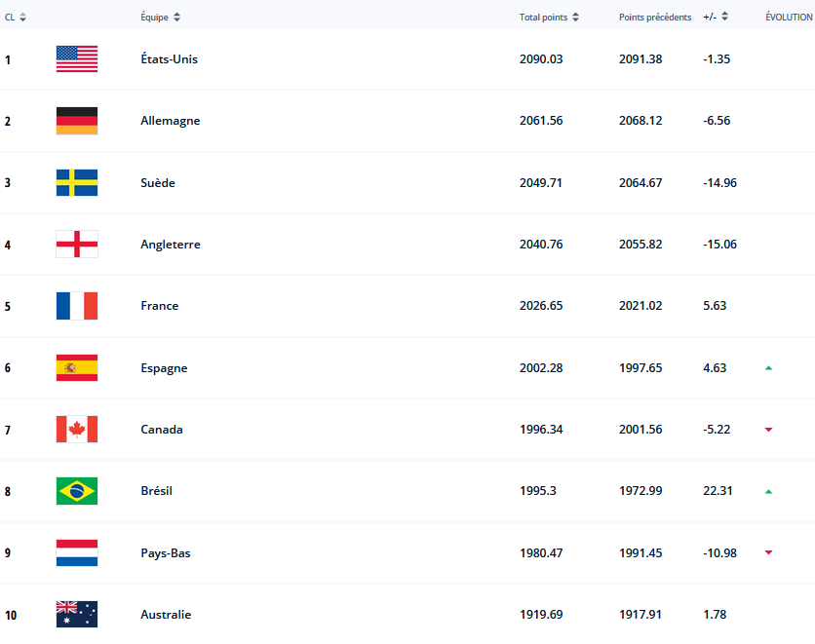The width and height of the screenshot is (815, 644).
Task: Click the Netherlands flag icon
Action: tap(77, 553)
